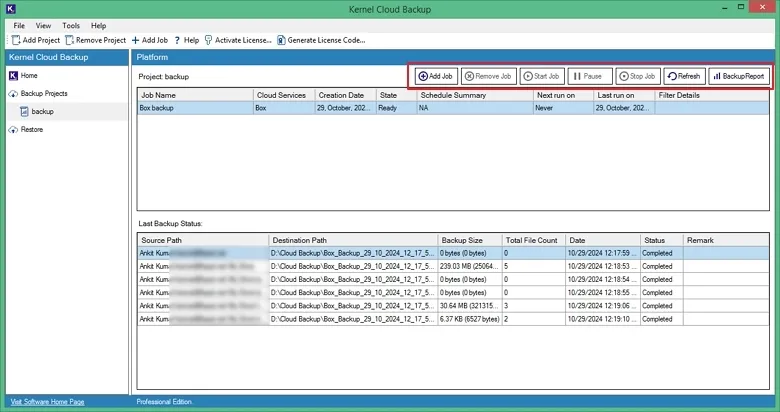Image resolution: width=780 pixels, height=412 pixels.
Task: Select the row with 239.03 MB backup size
Action: [453, 266]
